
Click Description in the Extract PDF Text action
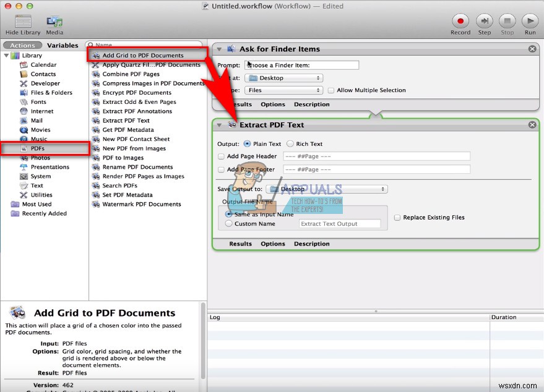click(x=311, y=244)
